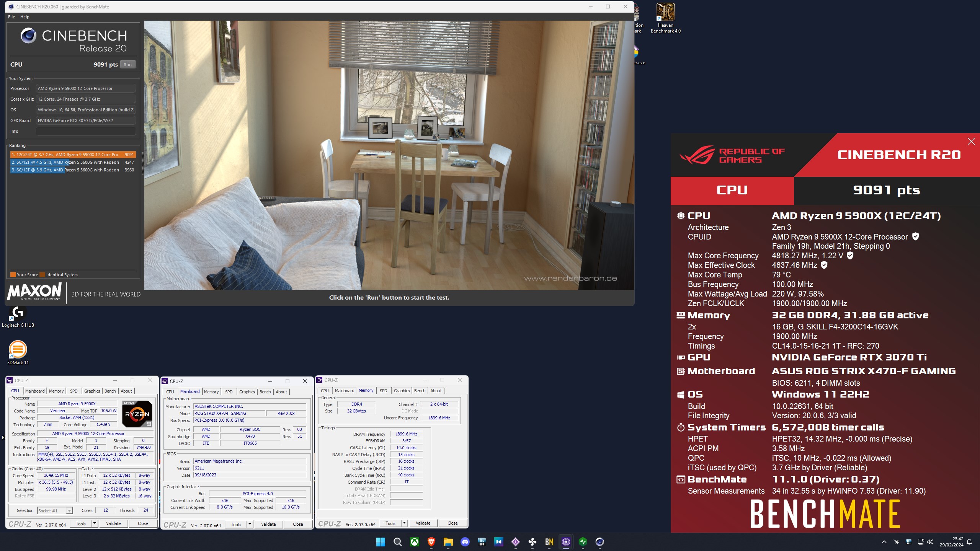Click the CPUID verified shield icon
The image size is (980, 551).
coord(915,236)
